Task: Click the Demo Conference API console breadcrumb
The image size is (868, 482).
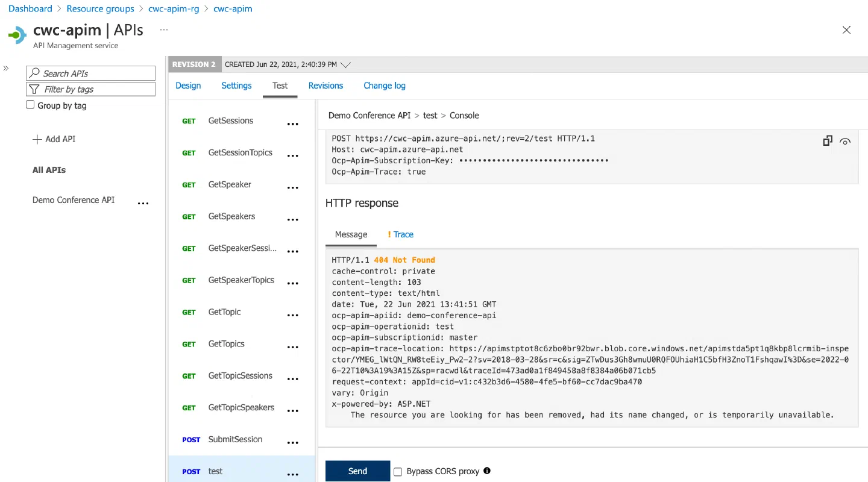Action: [370, 115]
